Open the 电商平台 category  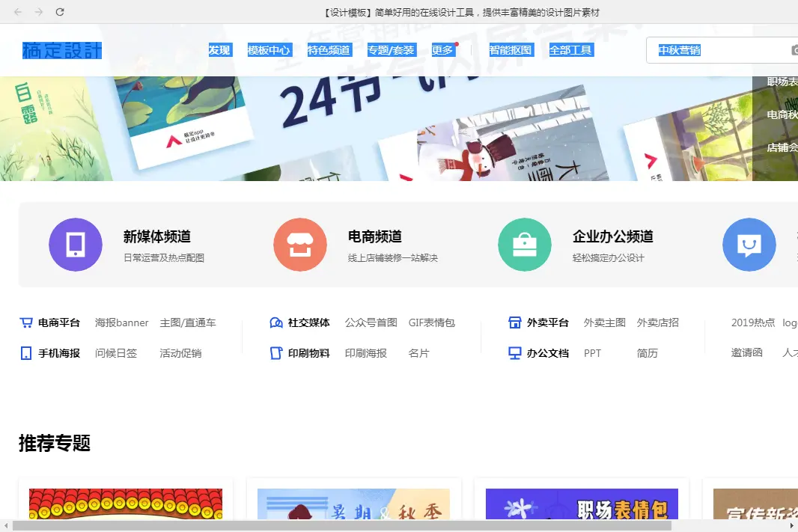click(59, 322)
